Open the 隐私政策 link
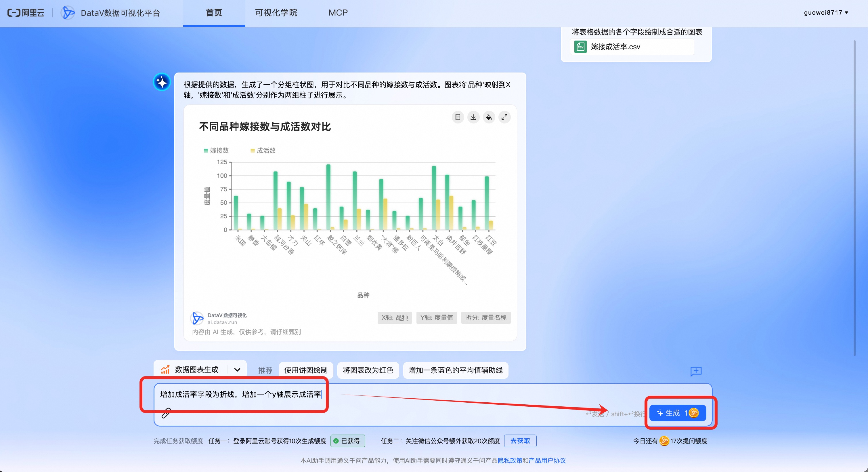 (x=510, y=460)
